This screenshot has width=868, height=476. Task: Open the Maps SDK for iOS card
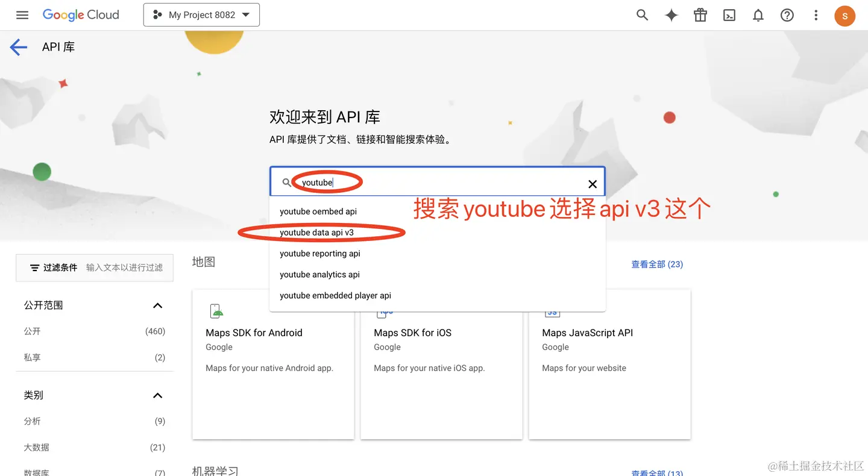coord(441,365)
